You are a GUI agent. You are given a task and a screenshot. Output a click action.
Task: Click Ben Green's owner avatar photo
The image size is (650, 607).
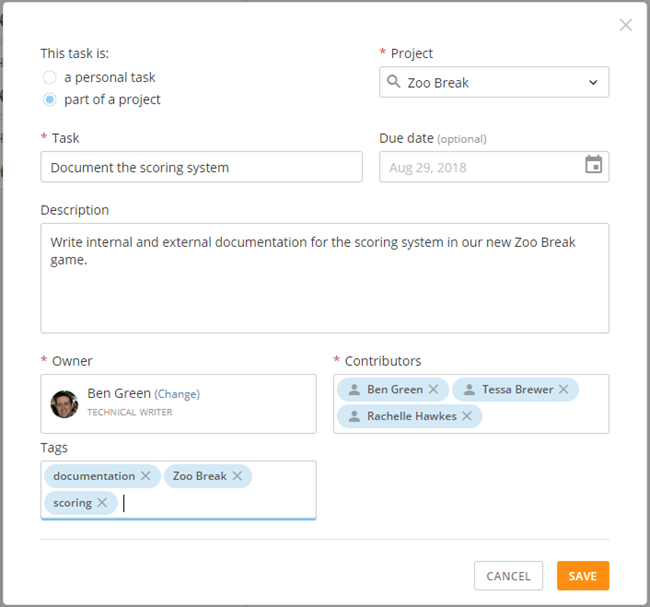point(64,403)
